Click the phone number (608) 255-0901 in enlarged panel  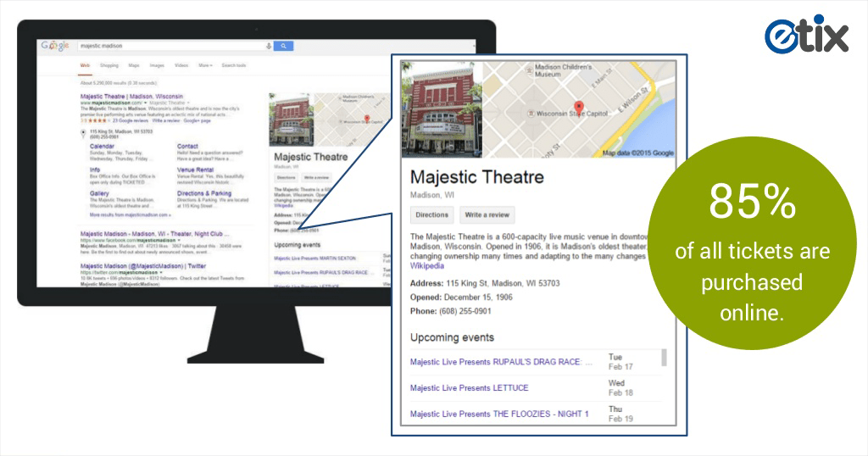pyautogui.click(x=465, y=311)
